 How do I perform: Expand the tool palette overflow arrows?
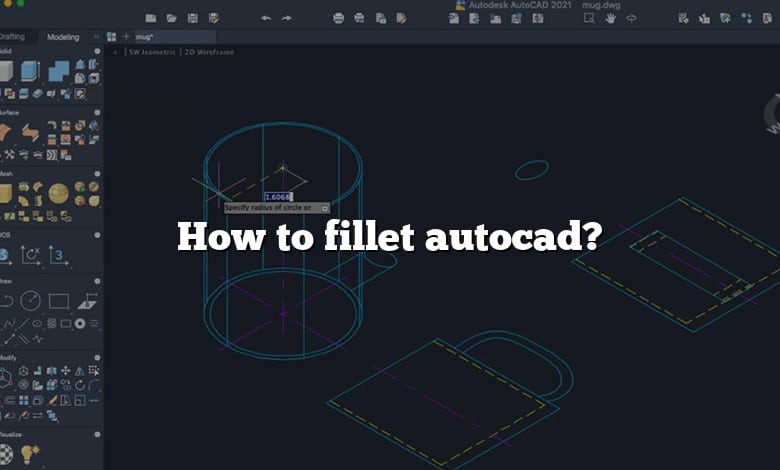(x=96, y=36)
